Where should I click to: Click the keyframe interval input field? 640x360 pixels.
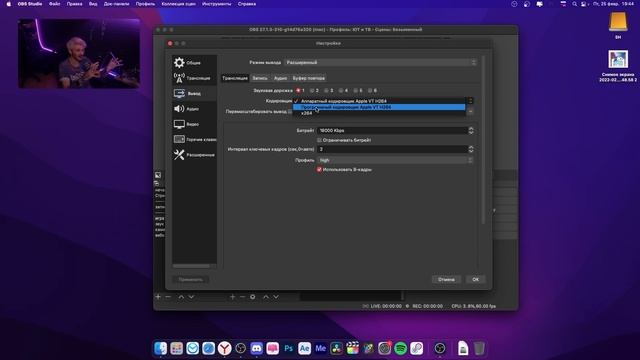392,149
